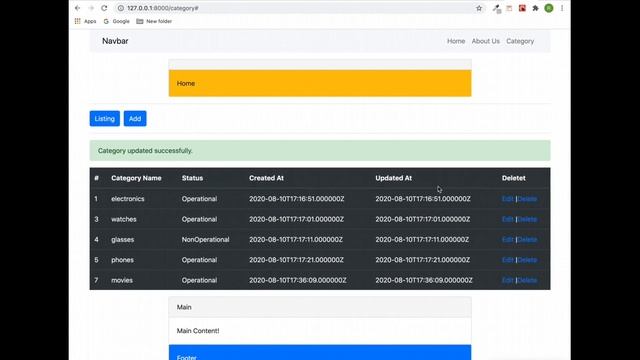Open the beige window extension icon

pyautogui.click(x=509, y=8)
